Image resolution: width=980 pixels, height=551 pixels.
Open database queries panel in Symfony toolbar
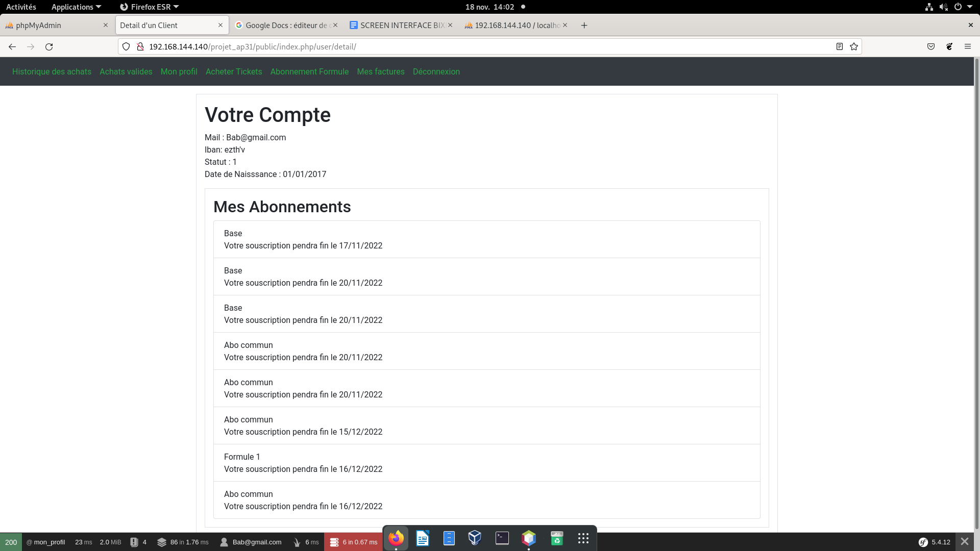click(354, 542)
